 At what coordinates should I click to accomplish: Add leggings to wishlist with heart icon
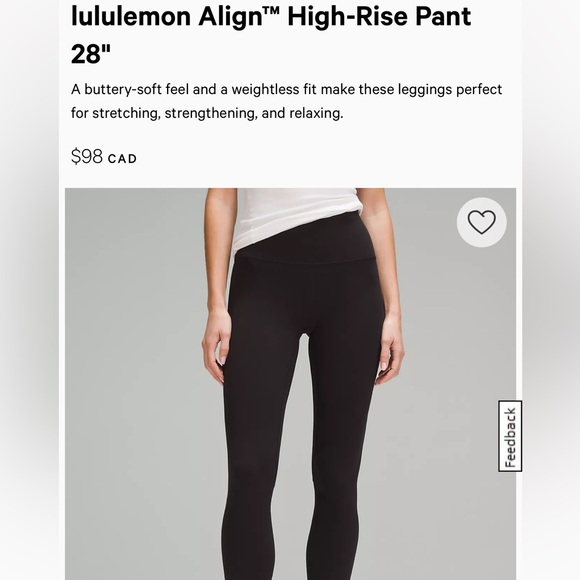click(x=481, y=222)
